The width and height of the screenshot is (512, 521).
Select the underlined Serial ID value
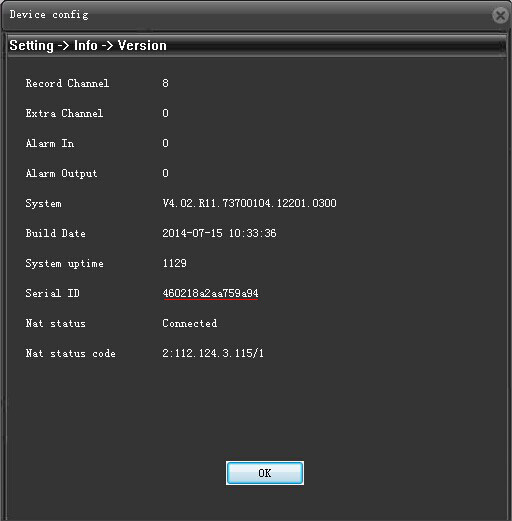pyautogui.click(x=210, y=293)
